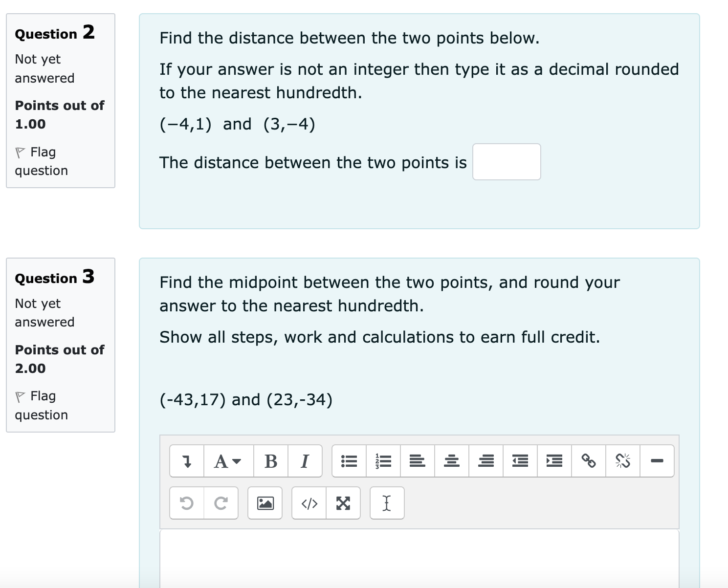The height and width of the screenshot is (588, 728).
Task: Open the HTML source code view
Action: [309, 503]
